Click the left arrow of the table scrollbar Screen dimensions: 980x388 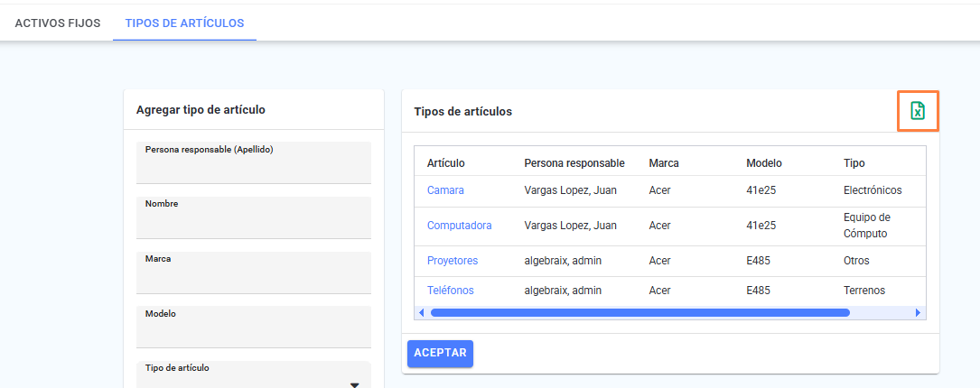(421, 312)
